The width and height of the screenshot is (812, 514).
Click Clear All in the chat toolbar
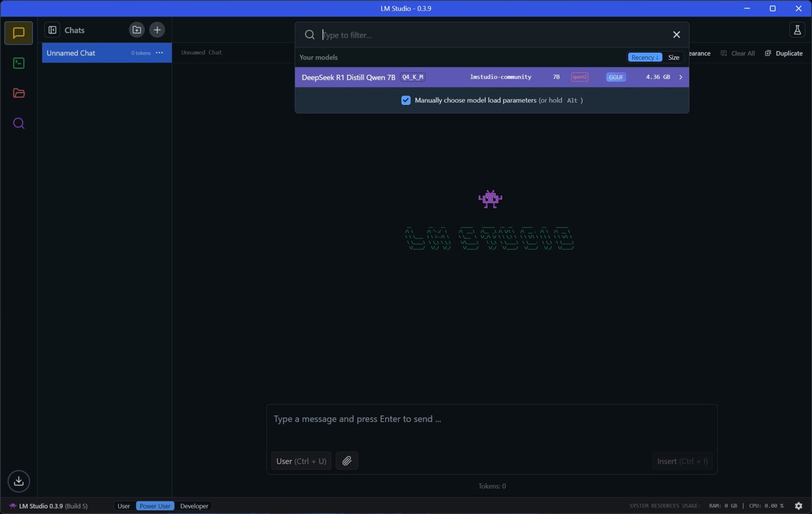738,53
